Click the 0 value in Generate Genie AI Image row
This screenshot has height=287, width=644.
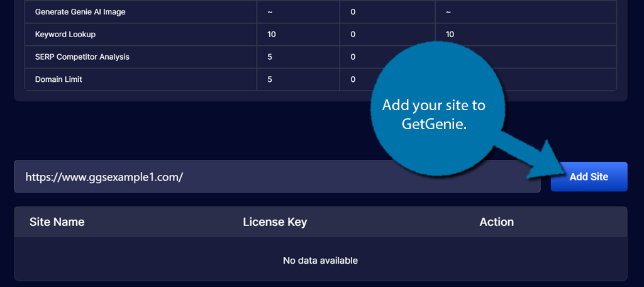353,12
